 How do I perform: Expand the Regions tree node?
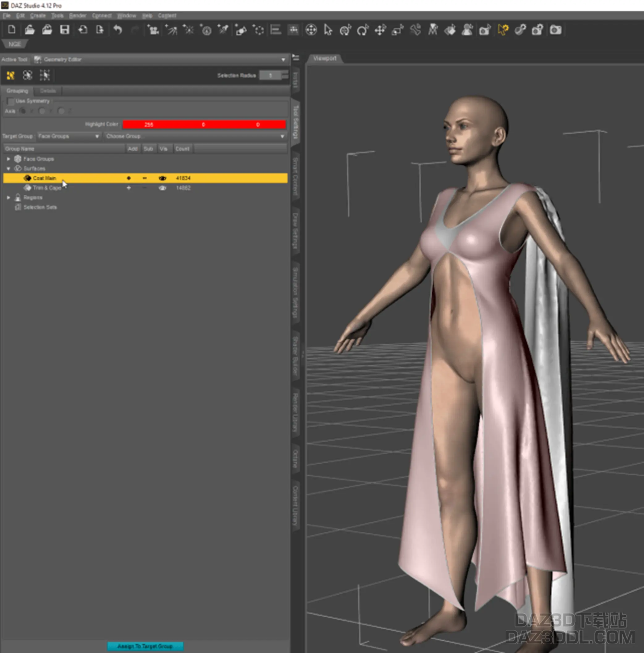click(x=8, y=197)
